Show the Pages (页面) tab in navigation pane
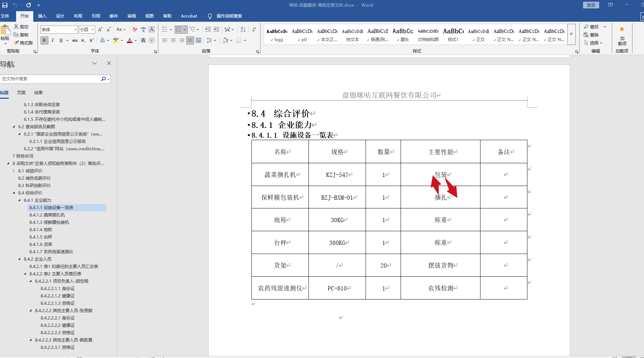The image size is (644, 358). coord(21,93)
